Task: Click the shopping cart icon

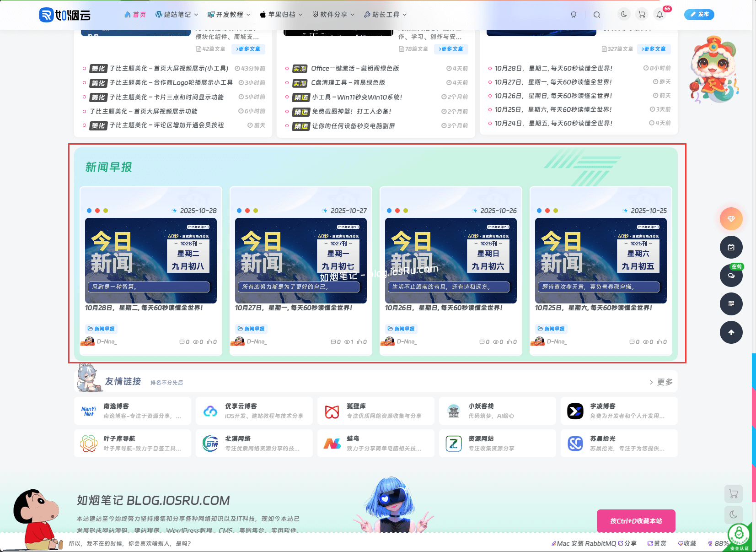Action: (x=642, y=14)
